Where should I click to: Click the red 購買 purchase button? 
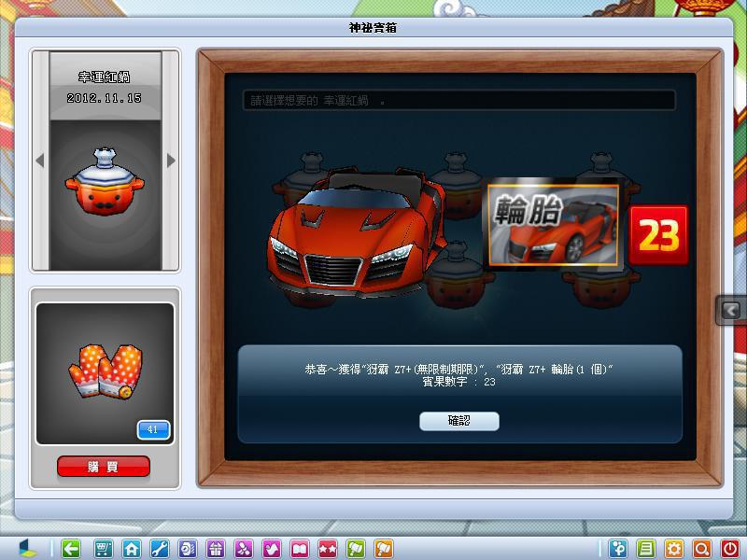point(104,466)
